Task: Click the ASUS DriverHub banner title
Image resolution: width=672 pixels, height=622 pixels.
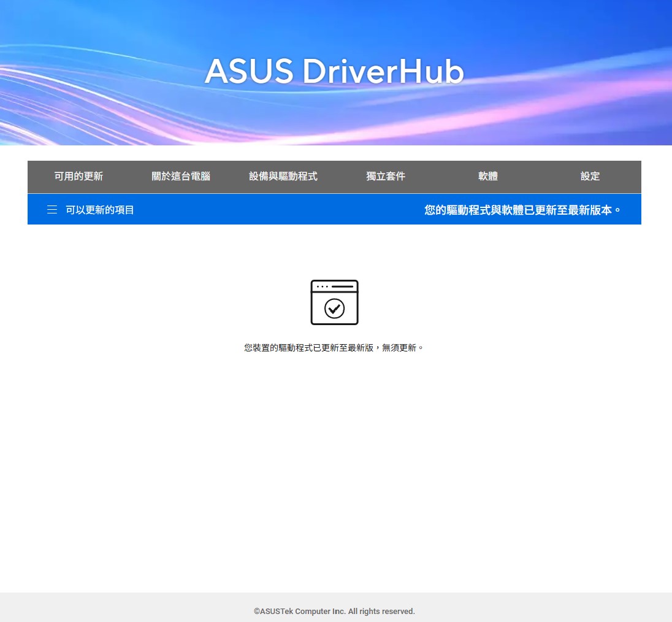Action: (x=334, y=71)
